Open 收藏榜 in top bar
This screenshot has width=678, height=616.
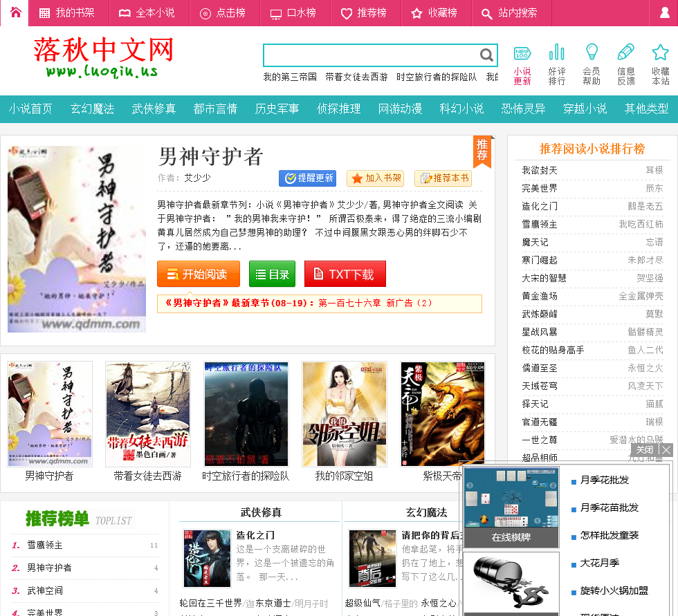(x=434, y=13)
